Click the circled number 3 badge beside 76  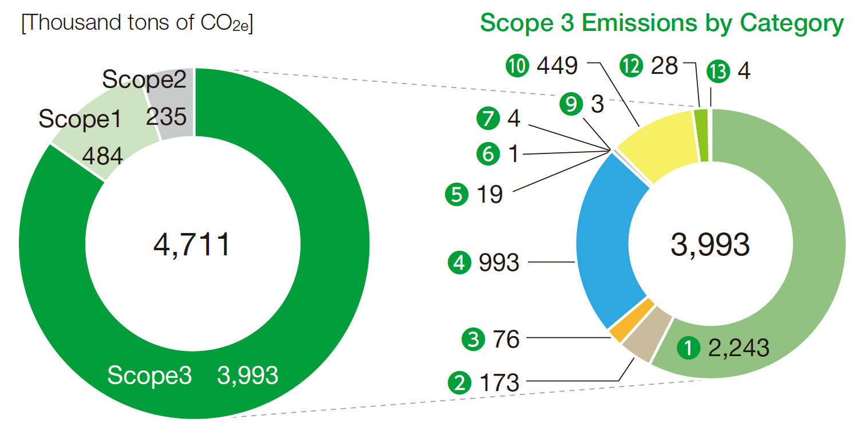pos(474,340)
